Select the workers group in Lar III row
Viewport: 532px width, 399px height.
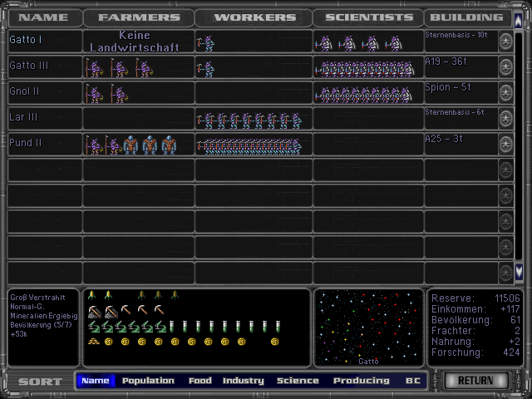tap(249, 120)
